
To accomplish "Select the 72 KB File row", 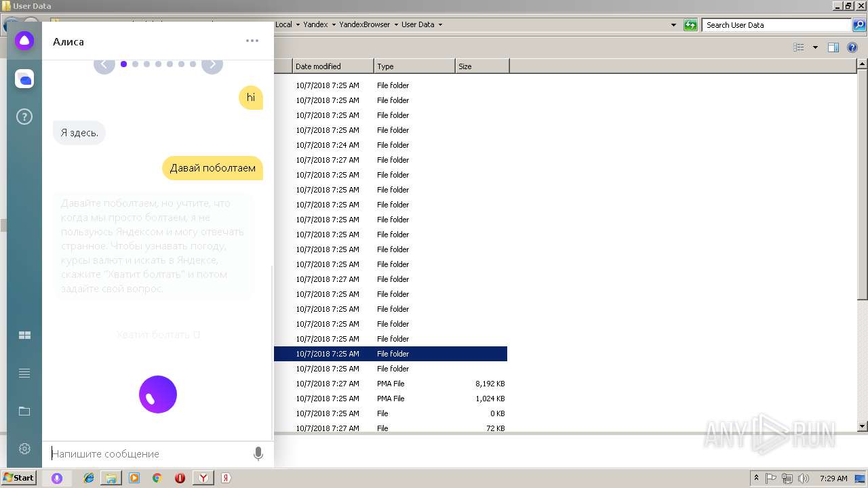I will coord(391,428).
